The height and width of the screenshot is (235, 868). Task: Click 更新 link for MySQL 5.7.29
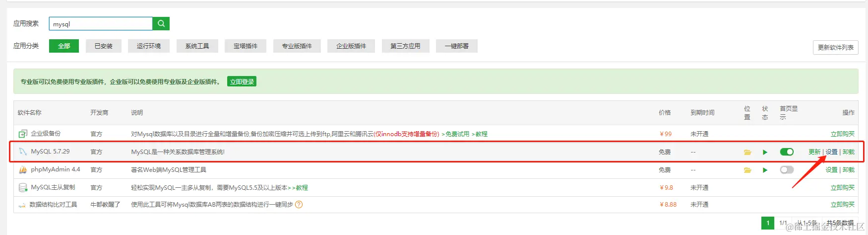click(814, 152)
